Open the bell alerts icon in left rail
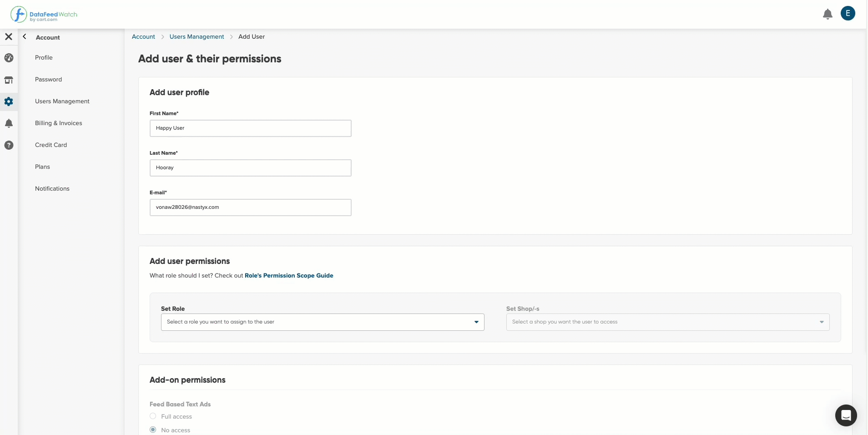The image size is (868, 435). [9, 123]
